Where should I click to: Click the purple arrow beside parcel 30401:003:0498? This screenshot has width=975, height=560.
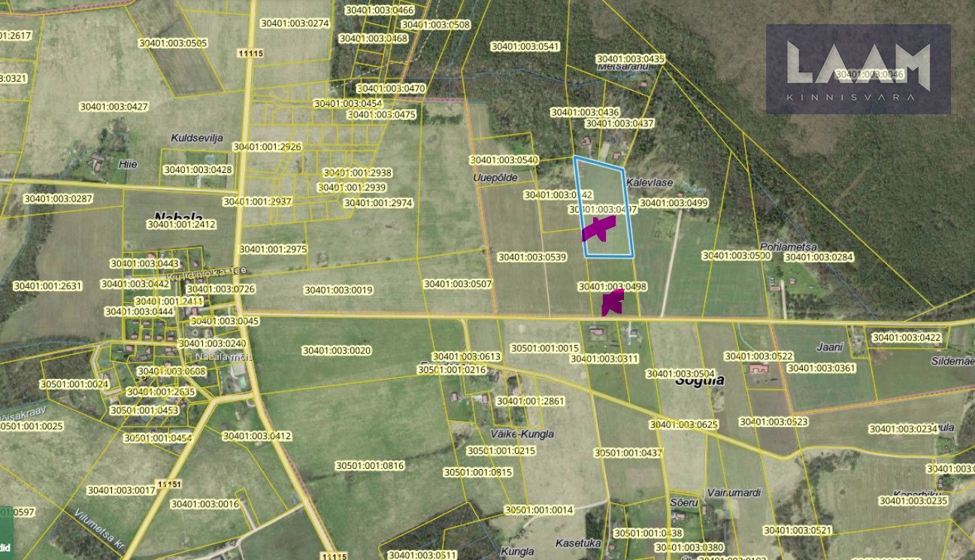coord(613,302)
